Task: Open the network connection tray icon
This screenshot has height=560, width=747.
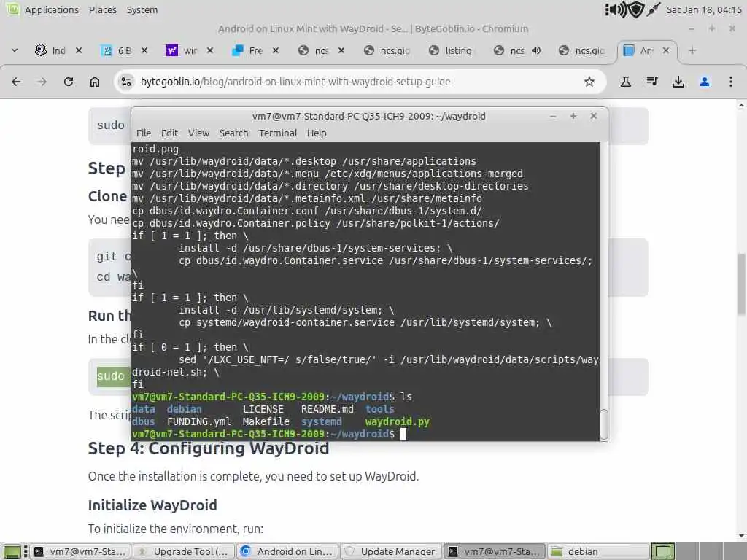Action: [x=653, y=9]
